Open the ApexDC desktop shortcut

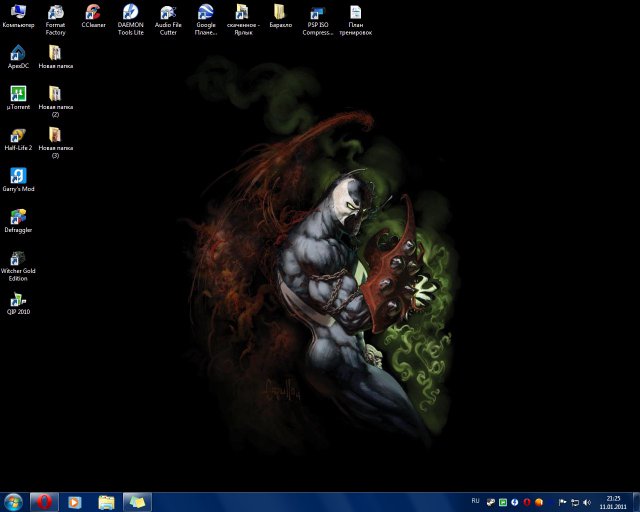[18, 53]
